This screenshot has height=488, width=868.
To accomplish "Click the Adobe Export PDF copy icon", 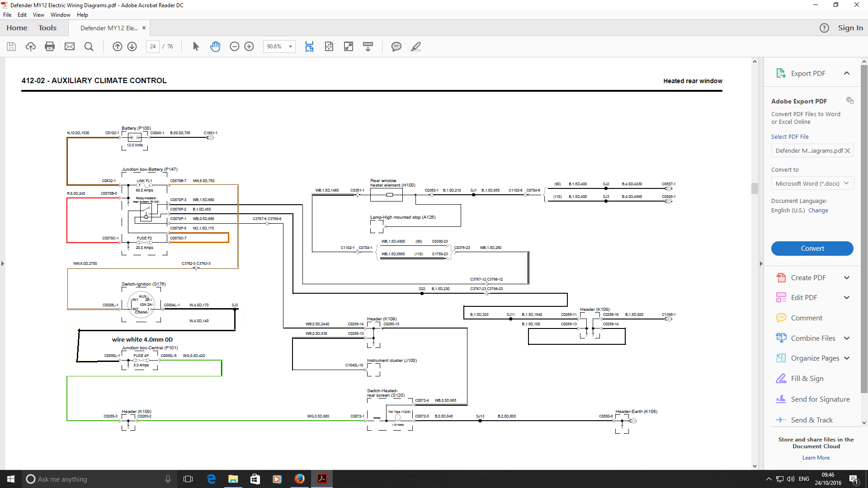I will [850, 100].
